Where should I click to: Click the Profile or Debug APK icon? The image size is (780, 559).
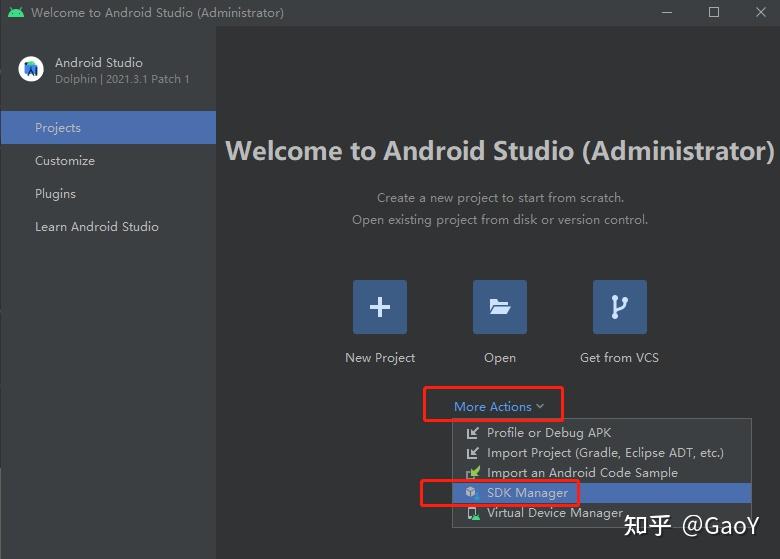coord(473,433)
